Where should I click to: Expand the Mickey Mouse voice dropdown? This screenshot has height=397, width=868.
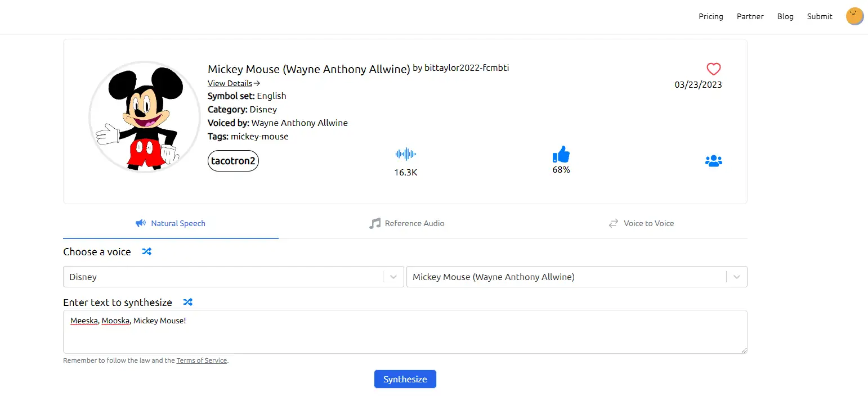(577, 277)
